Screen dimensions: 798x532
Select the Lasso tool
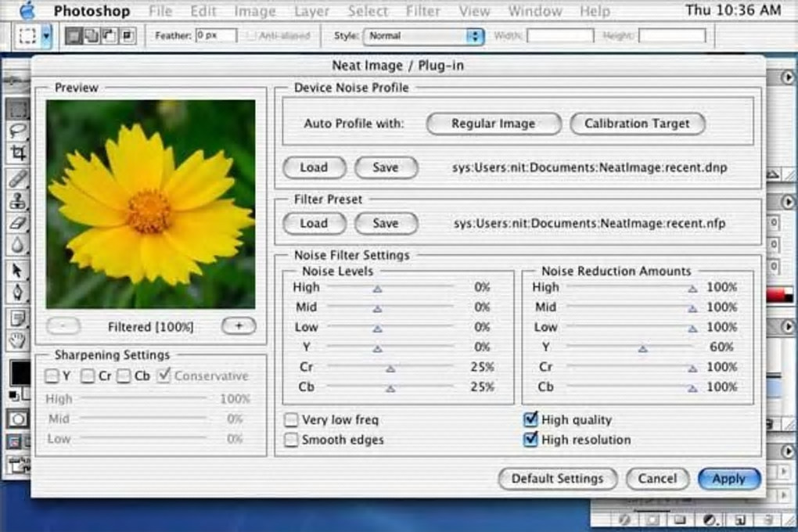17,131
